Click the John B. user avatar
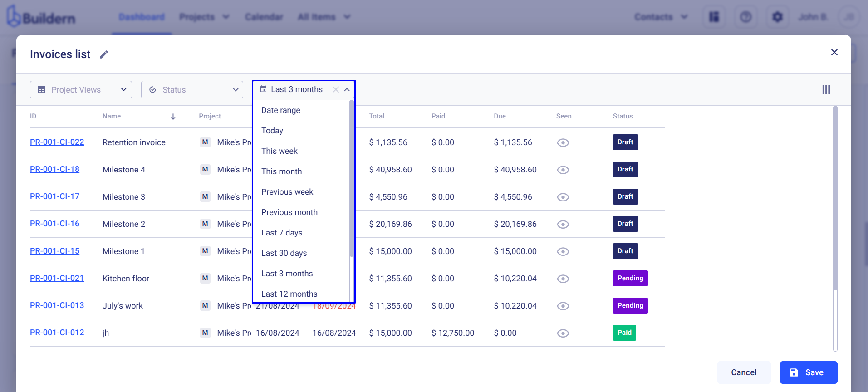Image resolution: width=868 pixels, height=392 pixels. point(848,17)
